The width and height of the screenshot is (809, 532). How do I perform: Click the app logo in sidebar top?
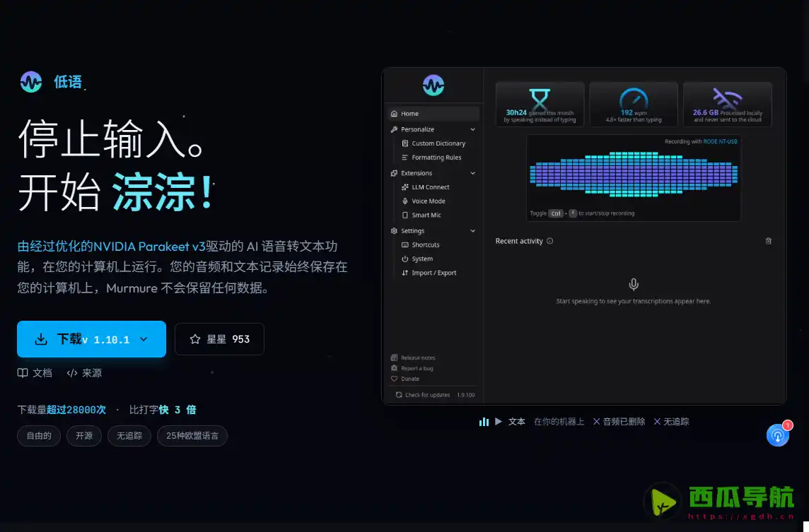[433, 85]
